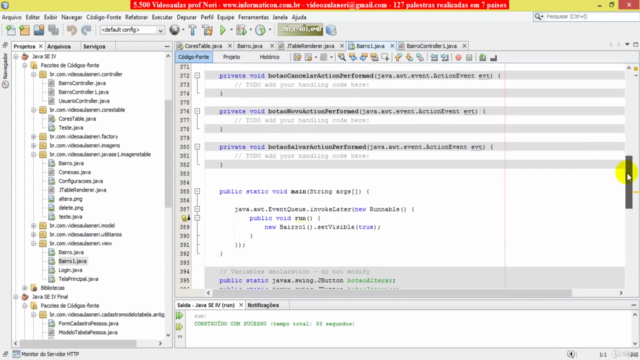This screenshot has height=360, width=640.
Task: Run the project with green play icon
Action: click(x=223, y=30)
